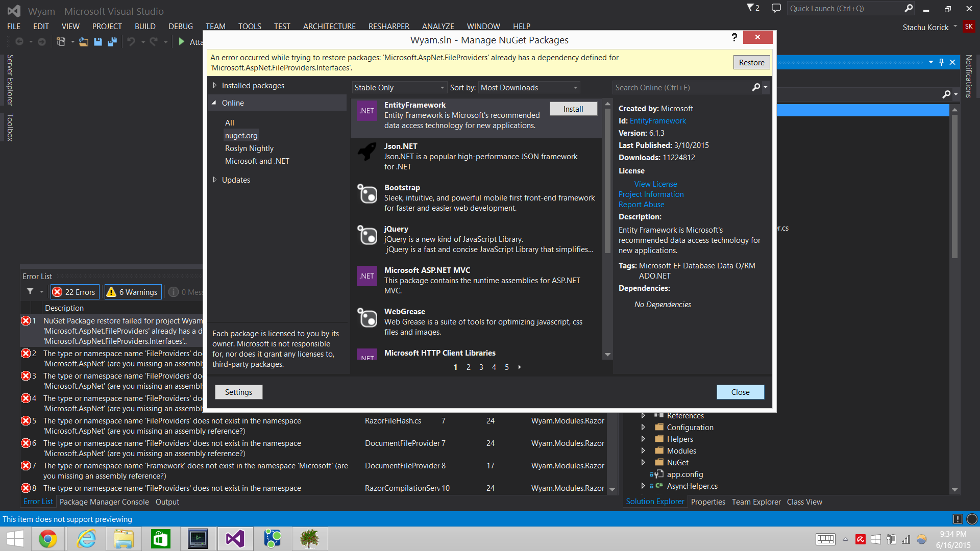The image size is (980, 551).
Task: Click the package list scrollbar down arrow
Action: 607,354
